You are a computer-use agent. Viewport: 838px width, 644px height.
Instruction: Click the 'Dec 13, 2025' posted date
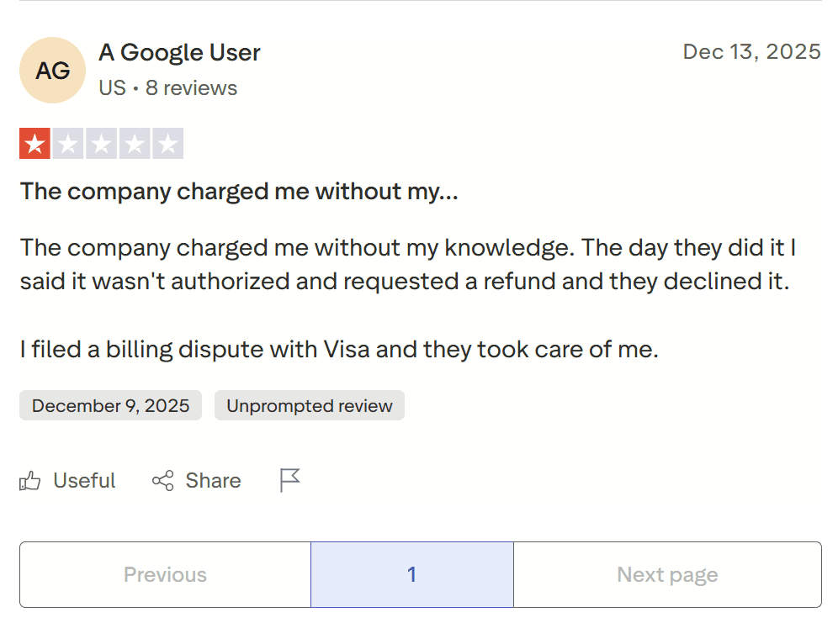point(751,51)
